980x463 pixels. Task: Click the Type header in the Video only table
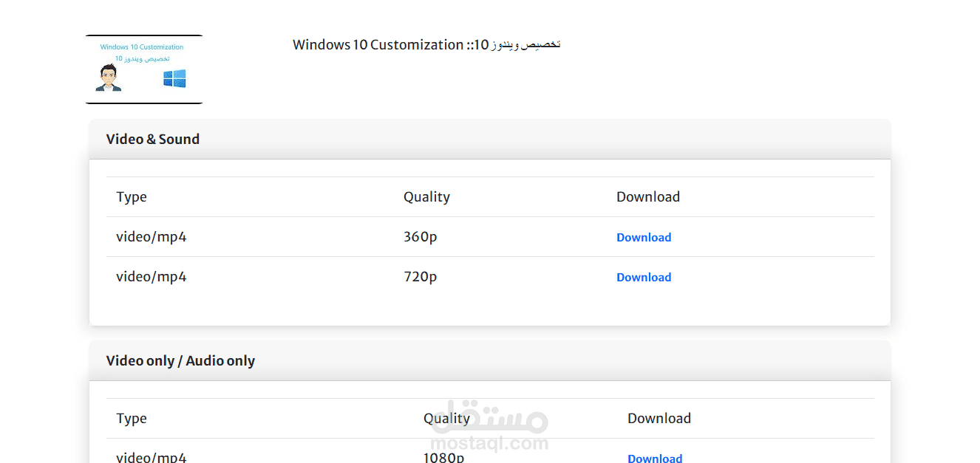tap(132, 418)
